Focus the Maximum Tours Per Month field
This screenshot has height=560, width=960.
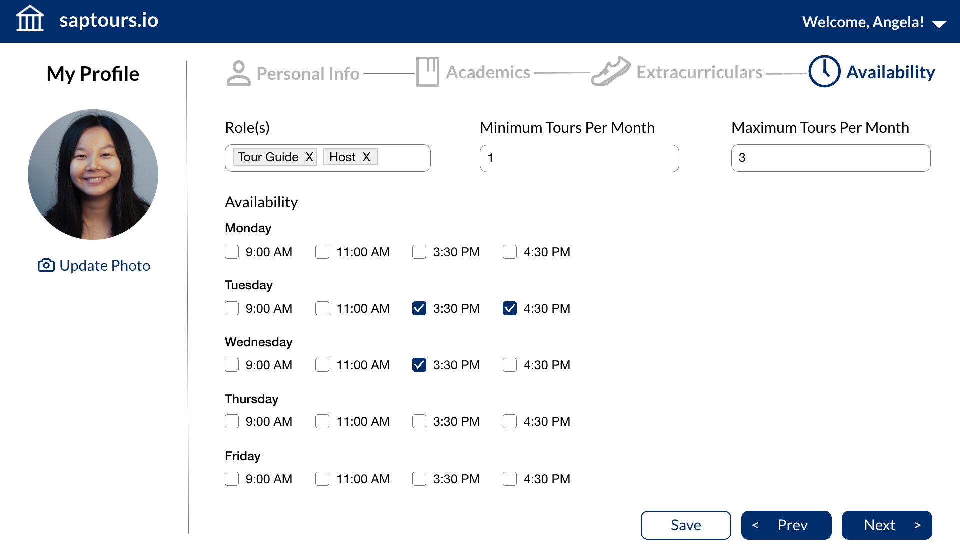click(x=831, y=158)
